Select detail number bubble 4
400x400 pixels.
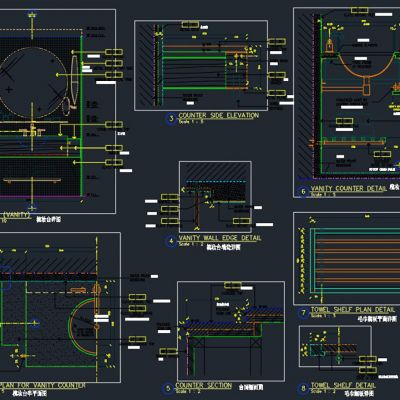(171, 241)
